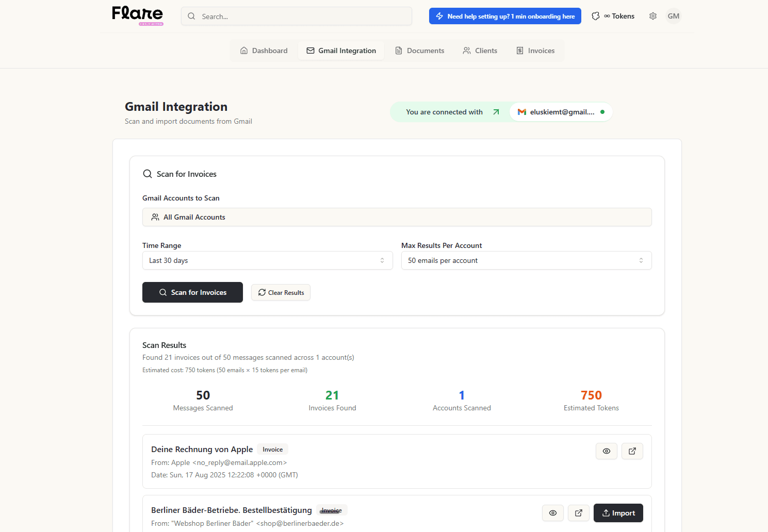The height and width of the screenshot is (532, 768).
Task: Click the 'Deine Rechnung von Apple' title
Action: pos(202,449)
